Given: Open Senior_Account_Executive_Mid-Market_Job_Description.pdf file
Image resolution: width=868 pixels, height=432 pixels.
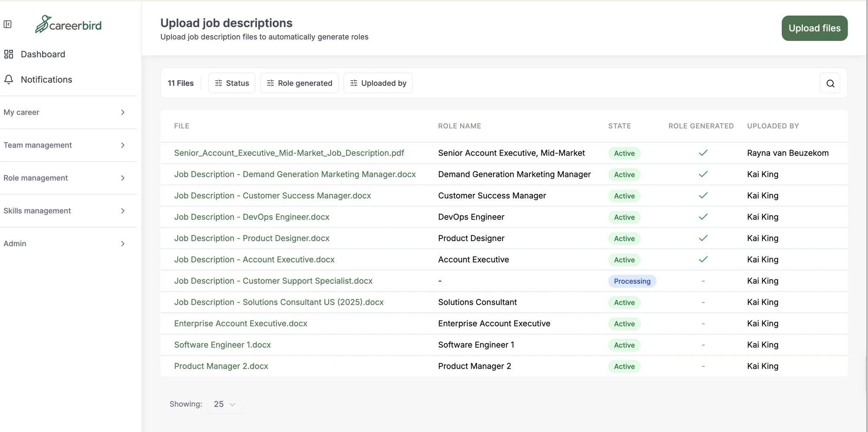Looking at the screenshot, I should coord(289,153).
